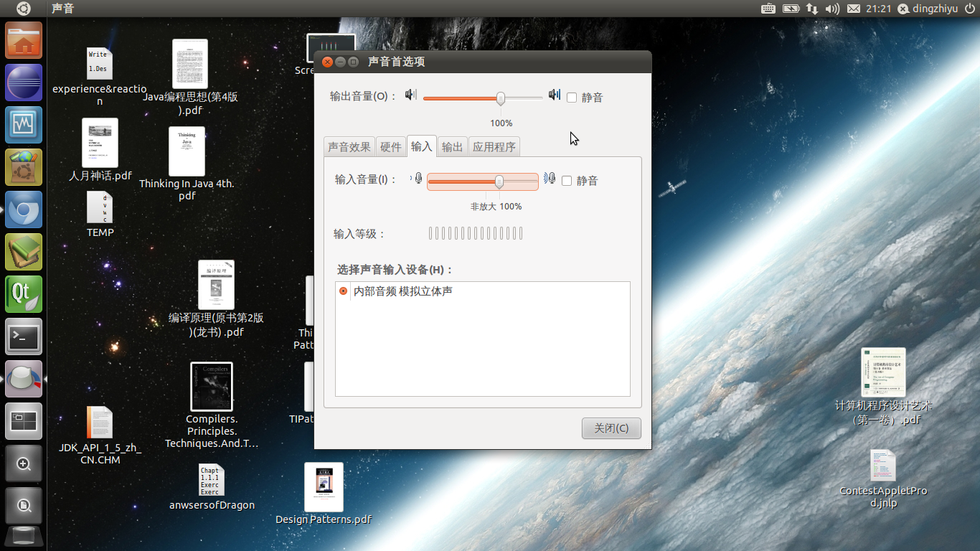Select Design Patterns.pdf desktop file
This screenshot has height=551, width=980.
coord(324,494)
